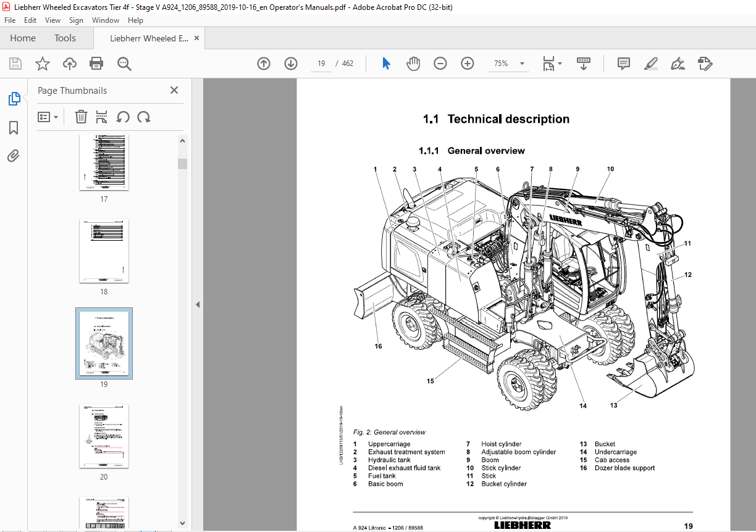Open the View menu
Screen dimensions: 756x532
point(53,20)
